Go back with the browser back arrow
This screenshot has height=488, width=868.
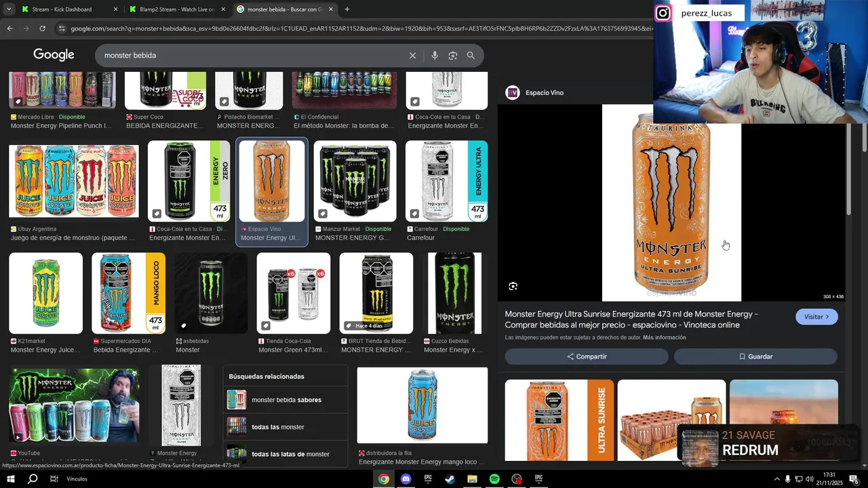(9, 28)
